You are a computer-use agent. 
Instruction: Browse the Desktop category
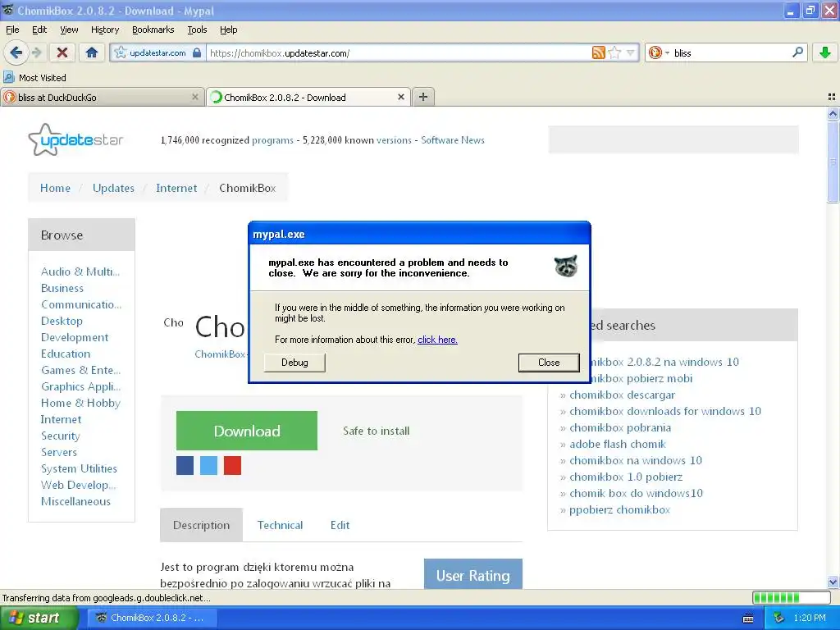coord(62,321)
